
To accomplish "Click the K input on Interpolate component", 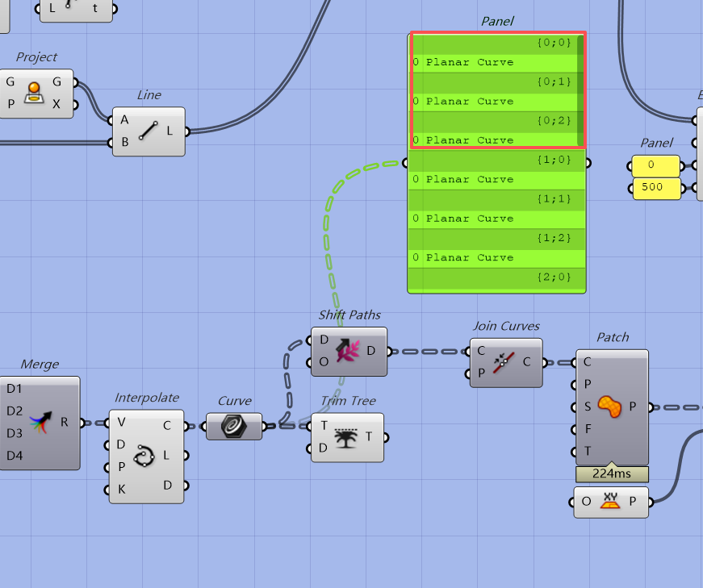I will coord(121,490).
